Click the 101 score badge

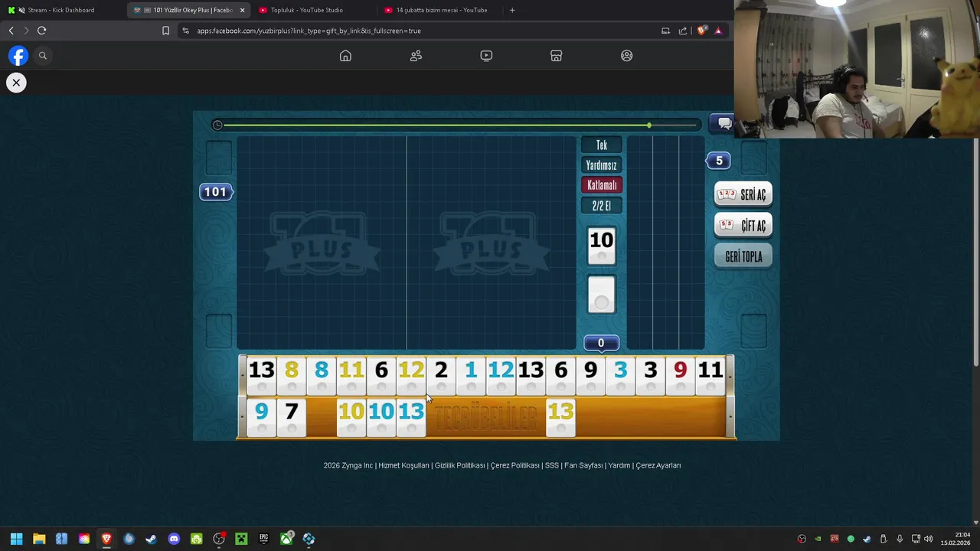pos(215,192)
